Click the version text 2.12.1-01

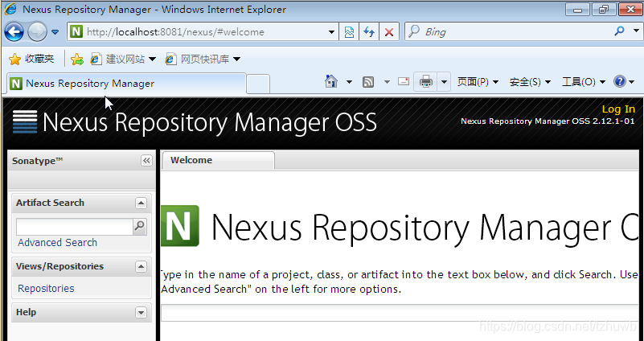pyautogui.click(x=613, y=121)
